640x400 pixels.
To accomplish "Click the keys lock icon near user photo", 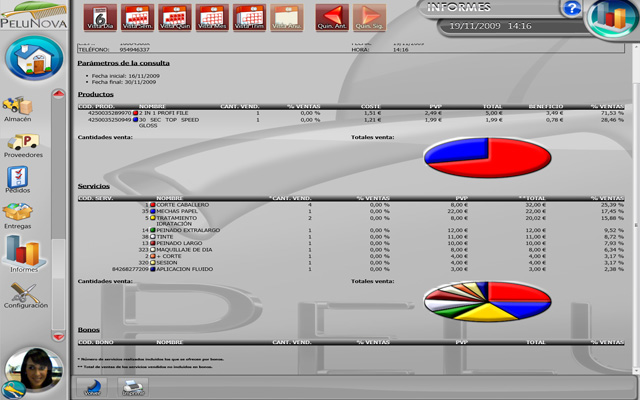I will (12, 390).
